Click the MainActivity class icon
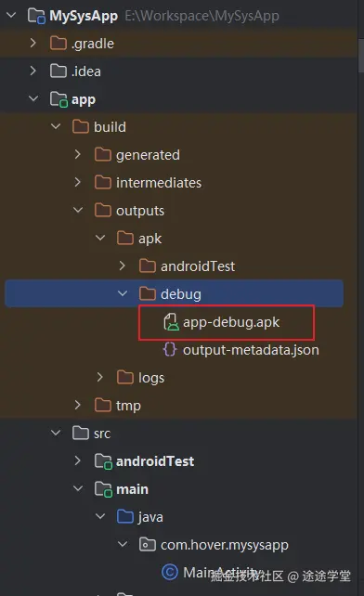 click(x=170, y=572)
